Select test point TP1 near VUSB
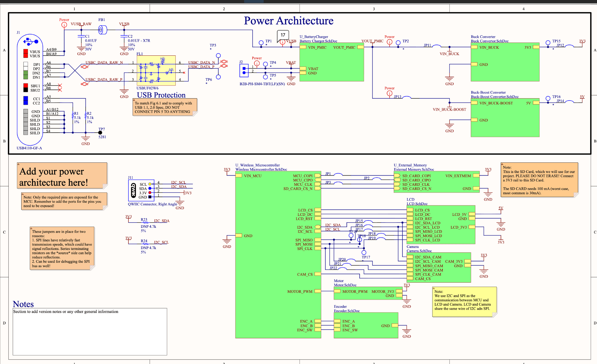 pyautogui.click(x=261, y=43)
